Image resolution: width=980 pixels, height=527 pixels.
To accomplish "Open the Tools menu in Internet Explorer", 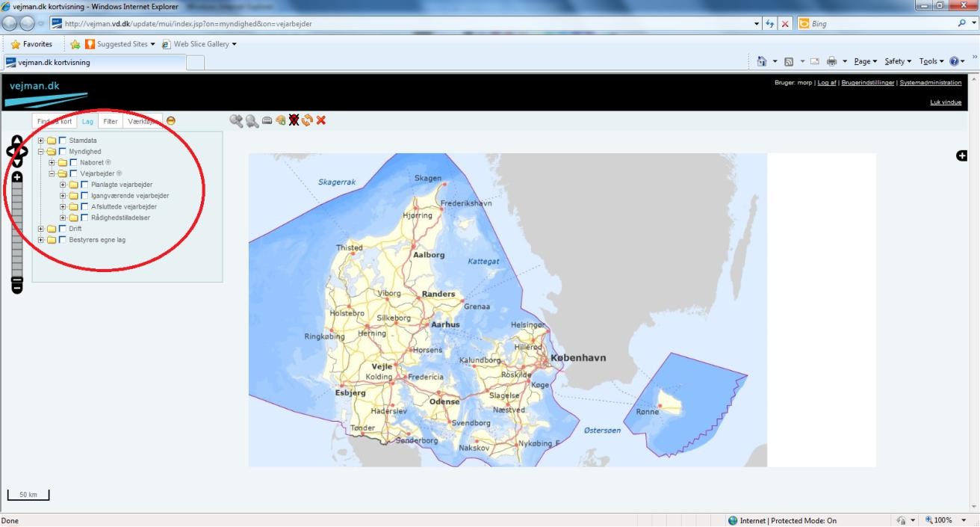I will pos(928,61).
